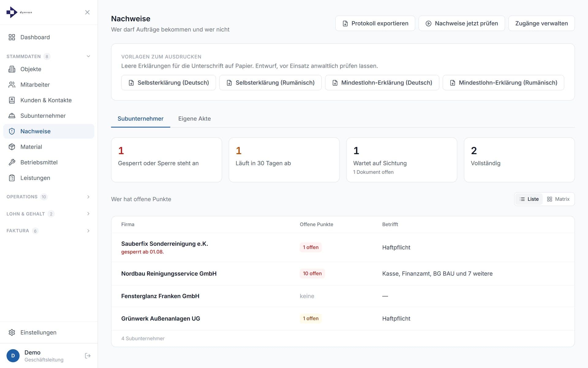588x368 pixels.
Task: Open the Sauberfix Sonderreinigung e.K. row
Action: coord(343,247)
